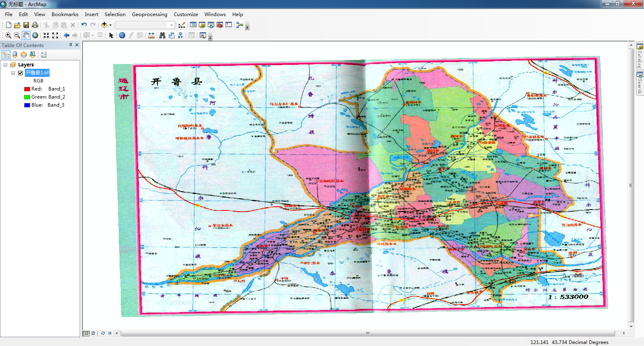Open the Editor toolbar
This screenshot has height=346, width=644.
tap(182, 25)
